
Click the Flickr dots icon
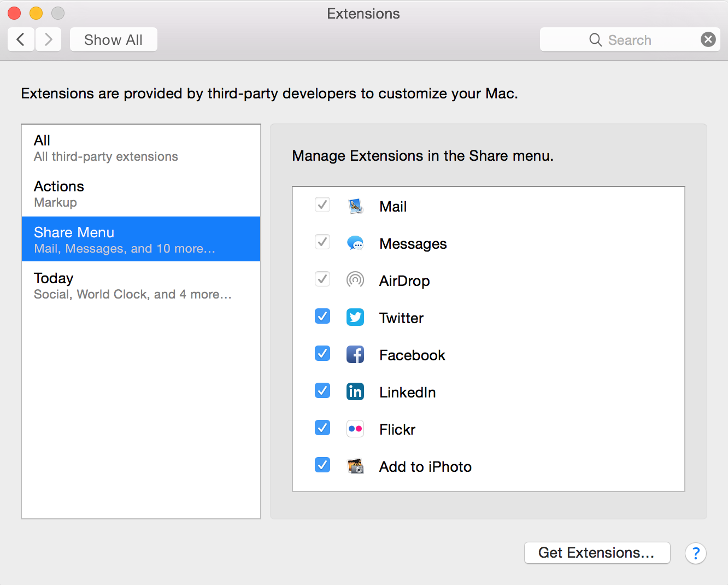pos(355,429)
